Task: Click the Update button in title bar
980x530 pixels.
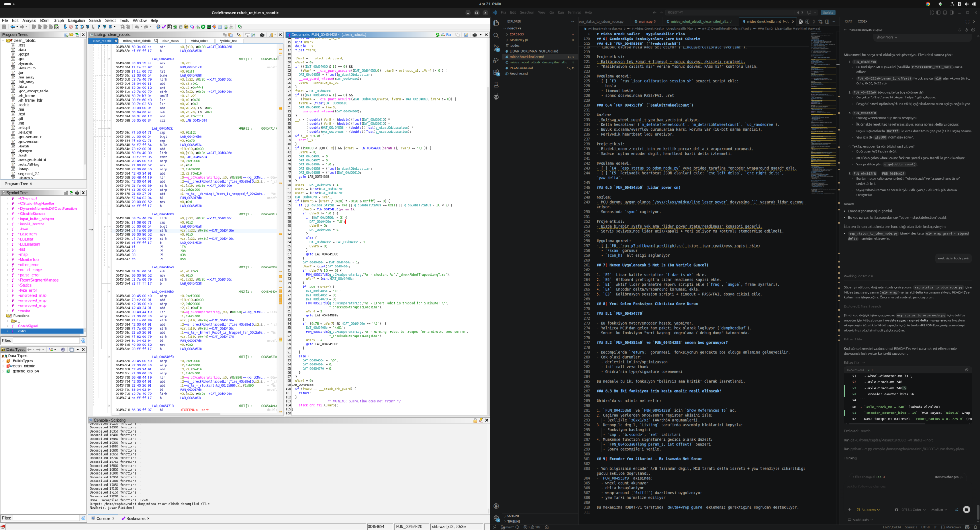Action: tap(828, 12)
